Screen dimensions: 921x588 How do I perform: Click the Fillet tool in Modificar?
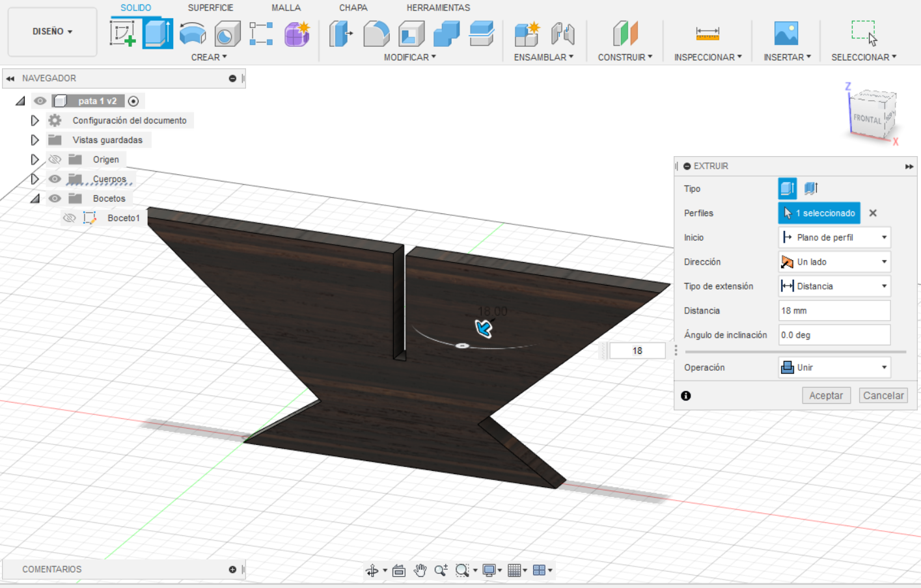click(x=376, y=33)
